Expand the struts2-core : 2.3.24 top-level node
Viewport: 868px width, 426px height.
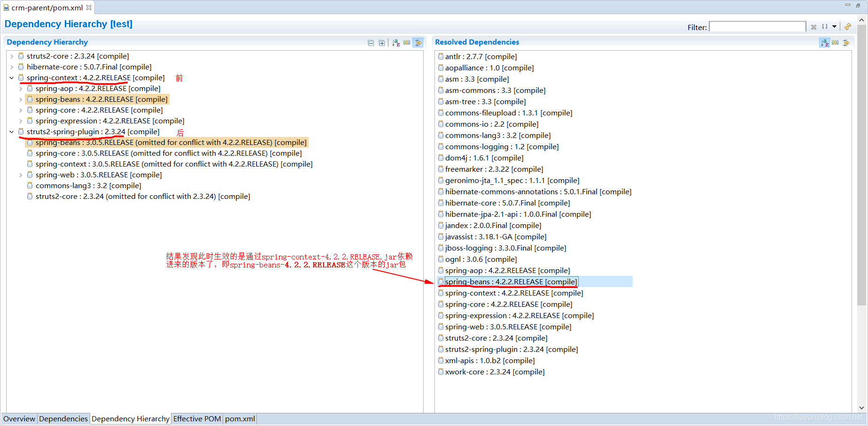(12, 56)
